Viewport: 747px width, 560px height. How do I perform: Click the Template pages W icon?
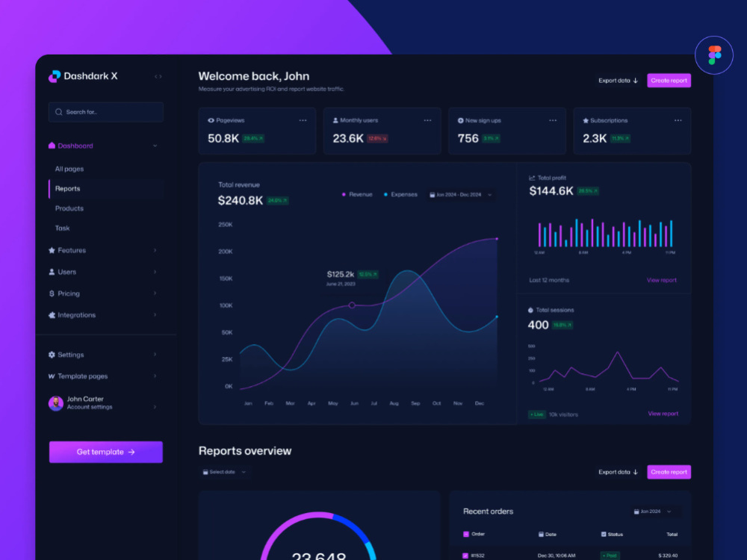(x=52, y=376)
